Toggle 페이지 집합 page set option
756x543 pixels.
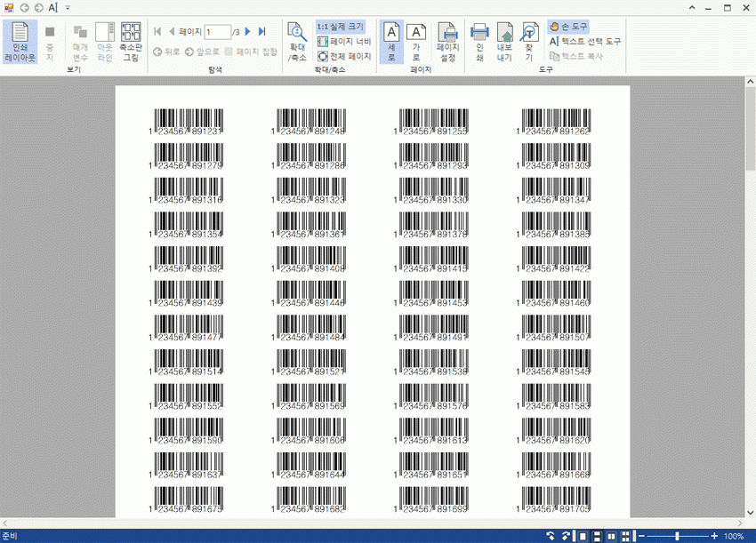(x=251, y=52)
